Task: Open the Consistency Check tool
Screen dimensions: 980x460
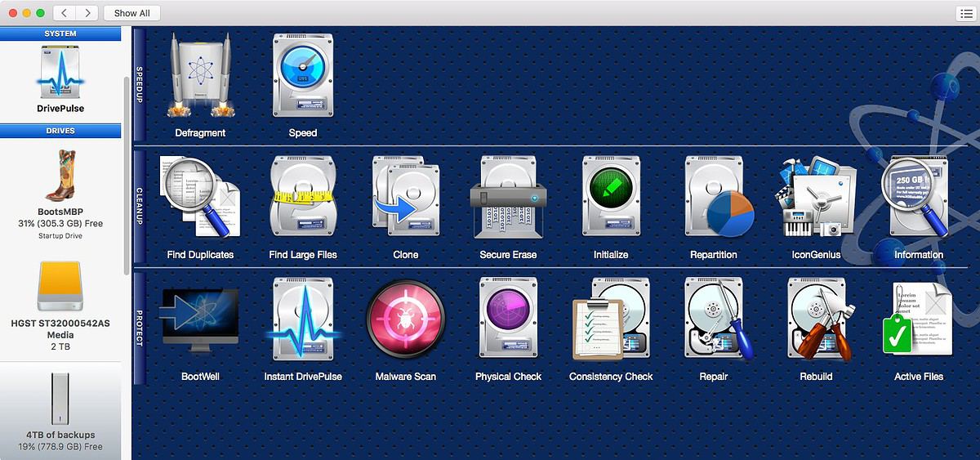Action: click(611, 321)
